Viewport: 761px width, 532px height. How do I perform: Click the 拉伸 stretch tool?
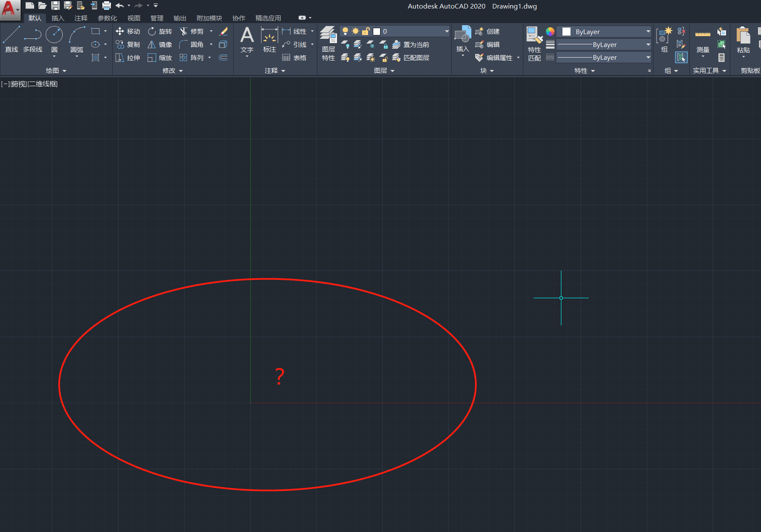pos(128,58)
